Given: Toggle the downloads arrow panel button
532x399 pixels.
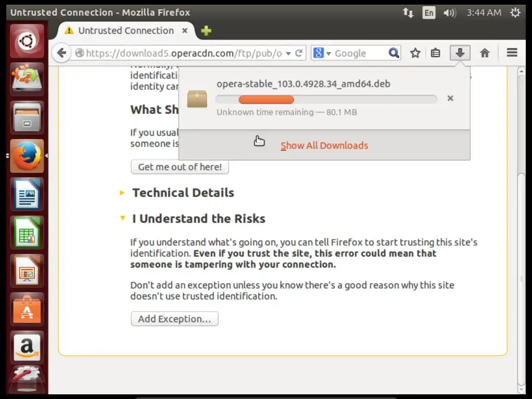Looking at the screenshot, I should point(460,53).
